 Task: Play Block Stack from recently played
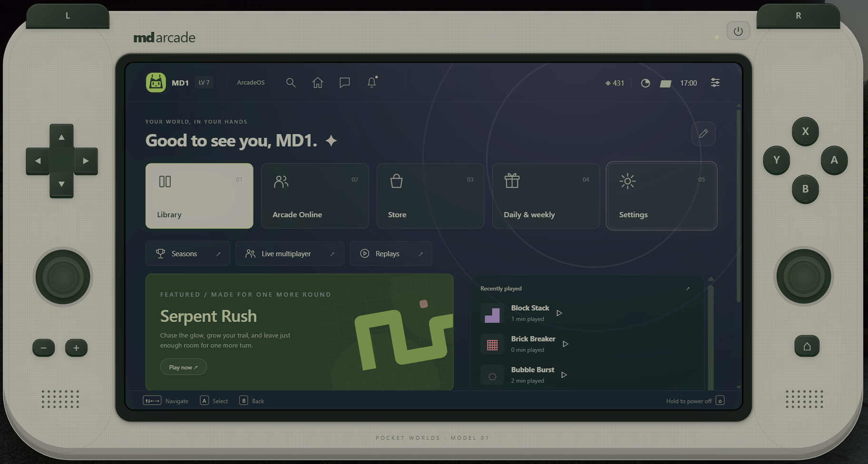[x=559, y=313]
